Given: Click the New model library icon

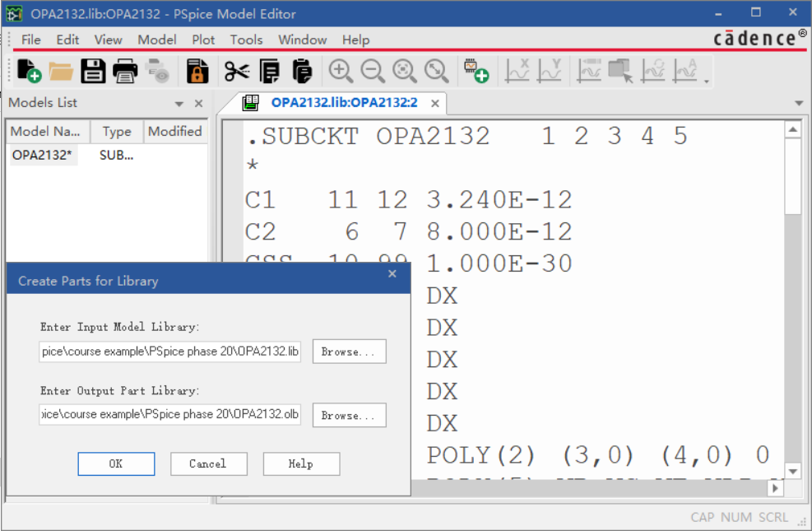Looking at the screenshot, I should coord(29,71).
